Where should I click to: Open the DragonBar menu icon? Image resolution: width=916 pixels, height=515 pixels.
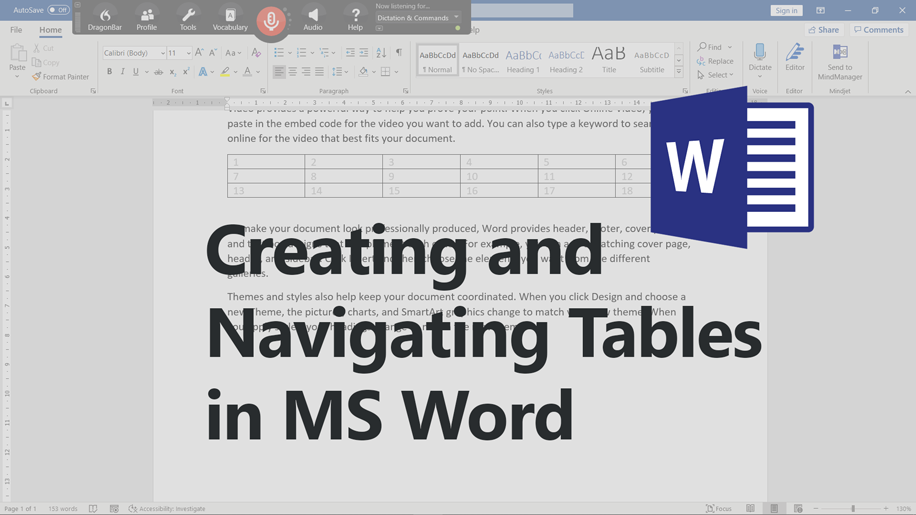click(105, 19)
